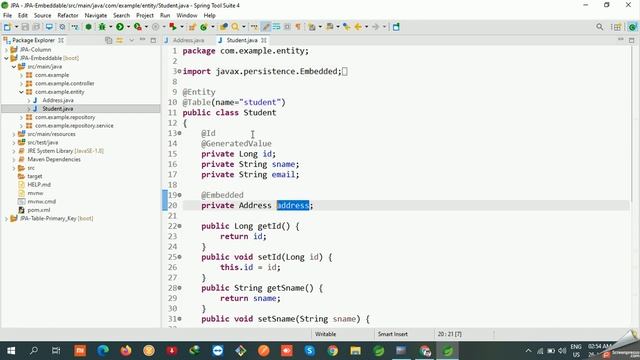
Task: Click the Open Perspective icon
Action: 616,27
